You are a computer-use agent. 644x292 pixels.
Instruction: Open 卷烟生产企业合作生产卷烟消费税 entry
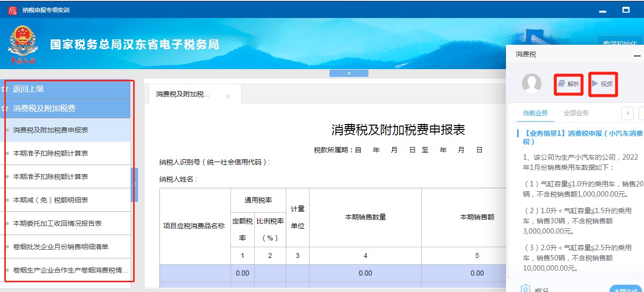65,270
